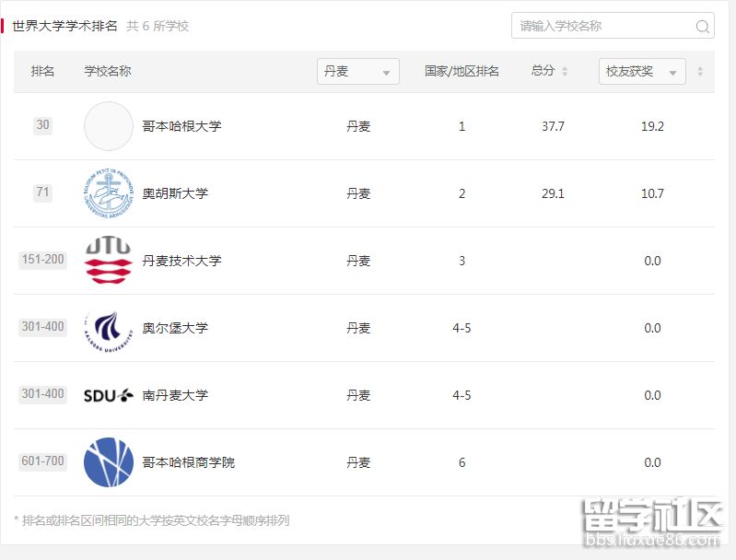Screen dimensions: 736x560
Task: Click the 学校名称 column header
Action: [x=108, y=71]
